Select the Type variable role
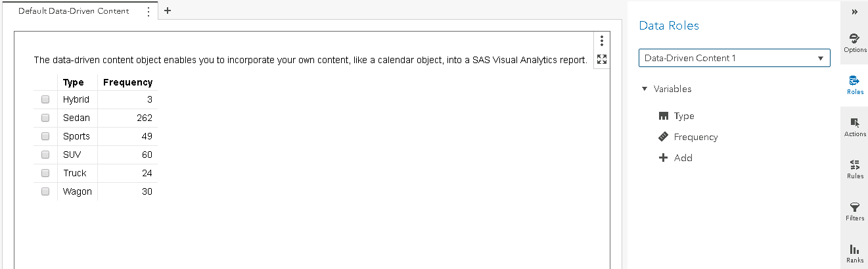The width and height of the screenshot is (868, 269). tap(683, 116)
